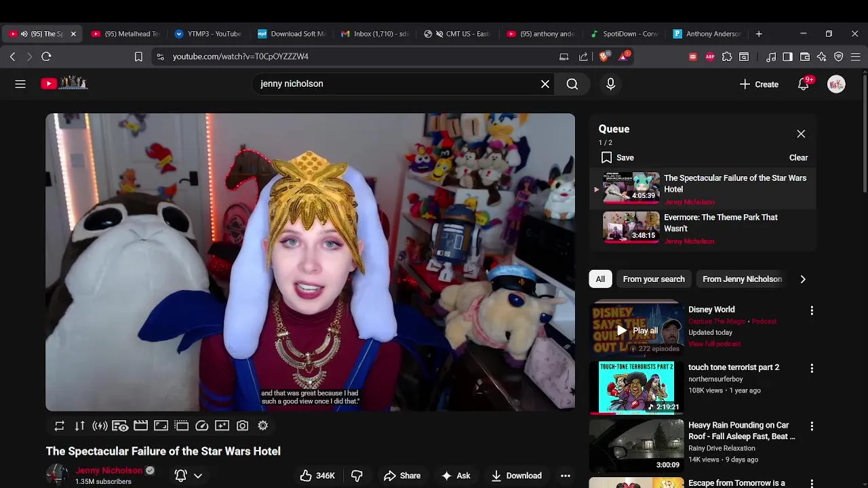Screen dimensions: 868x488
Task: Open the extensions puzzle piece menu
Action: 727,57
